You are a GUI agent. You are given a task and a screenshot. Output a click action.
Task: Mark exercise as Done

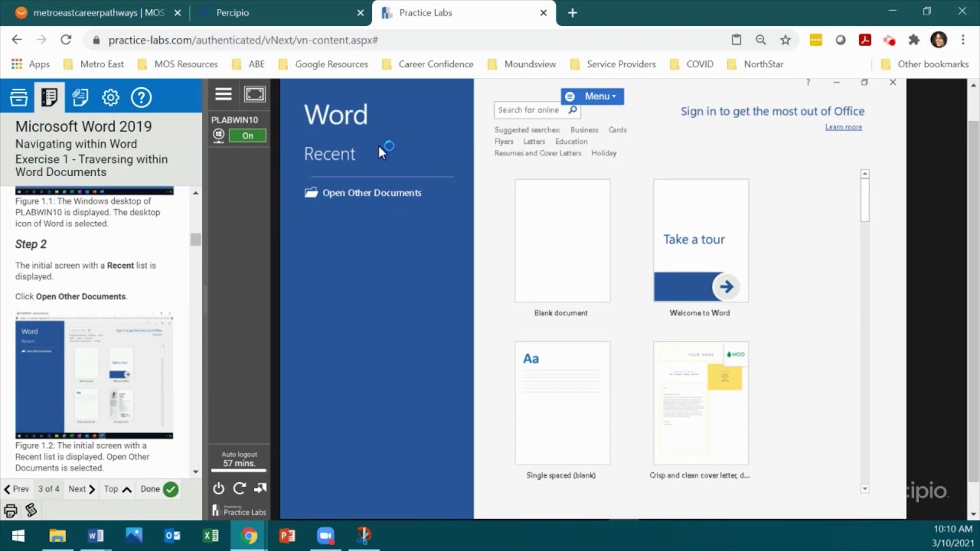(x=159, y=489)
